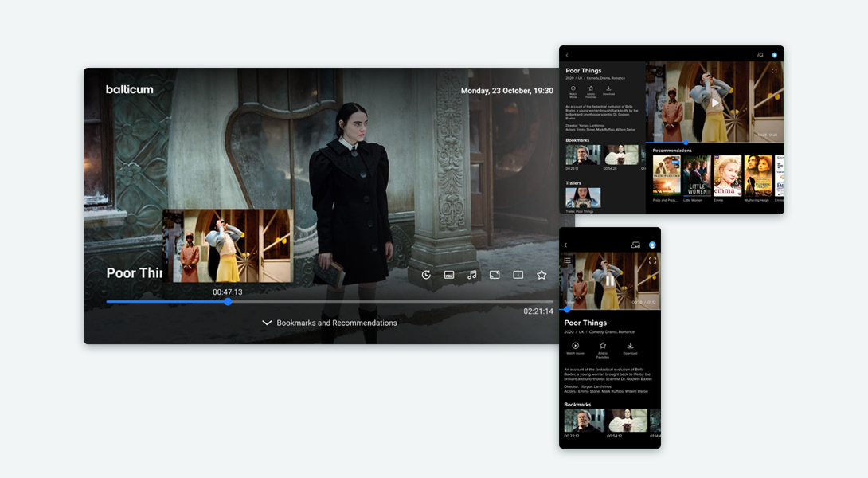Viewport: 868px width, 478px height.
Task: Click the seek preview thumbnail in TV player
Action: [228, 246]
